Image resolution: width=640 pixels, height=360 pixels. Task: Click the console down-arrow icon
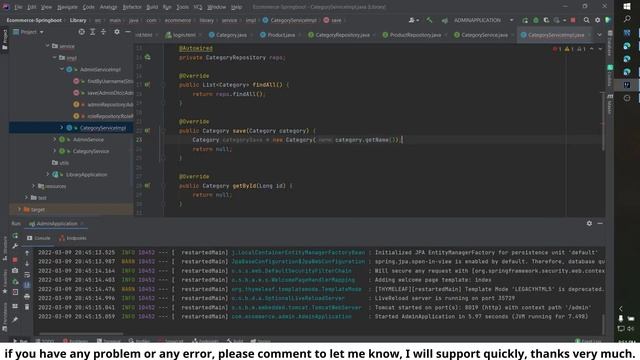point(27,264)
